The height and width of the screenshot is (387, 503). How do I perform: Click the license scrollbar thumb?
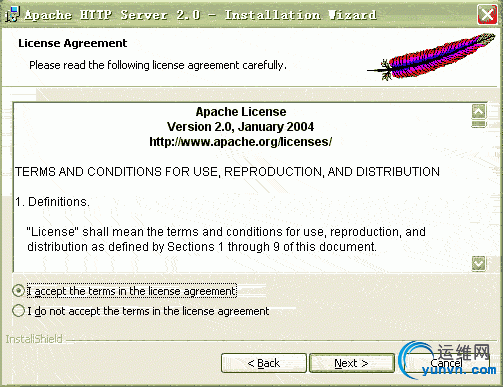click(x=479, y=124)
